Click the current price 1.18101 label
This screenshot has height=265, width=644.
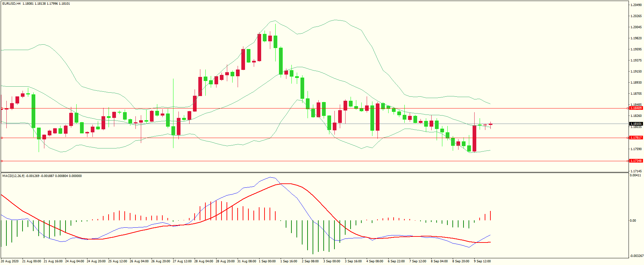point(636,124)
